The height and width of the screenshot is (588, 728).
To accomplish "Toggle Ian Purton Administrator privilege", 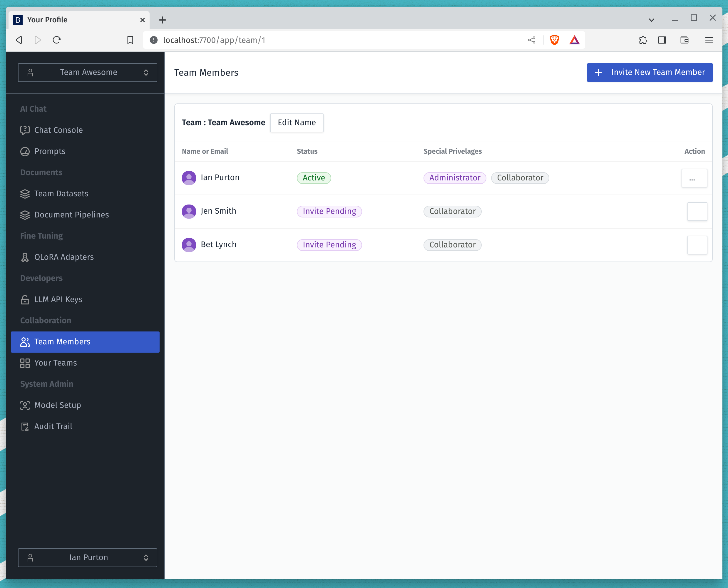I will click(454, 177).
